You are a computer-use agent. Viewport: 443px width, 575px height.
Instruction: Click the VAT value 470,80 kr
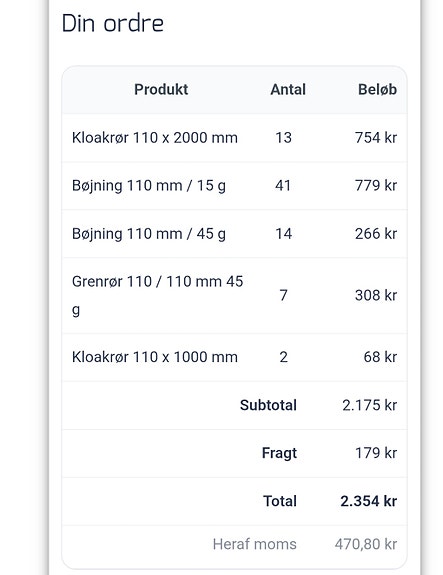(366, 544)
